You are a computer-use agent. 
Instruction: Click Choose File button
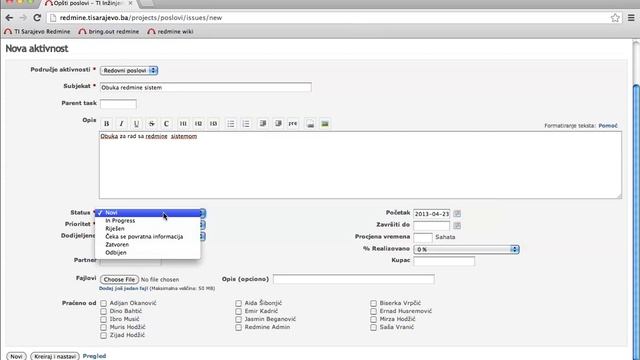(119, 280)
